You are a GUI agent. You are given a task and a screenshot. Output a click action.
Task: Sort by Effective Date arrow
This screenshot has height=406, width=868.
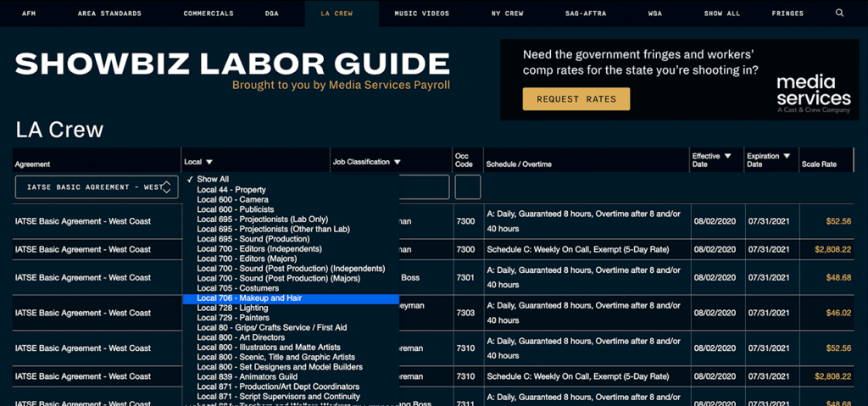tap(728, 156)
